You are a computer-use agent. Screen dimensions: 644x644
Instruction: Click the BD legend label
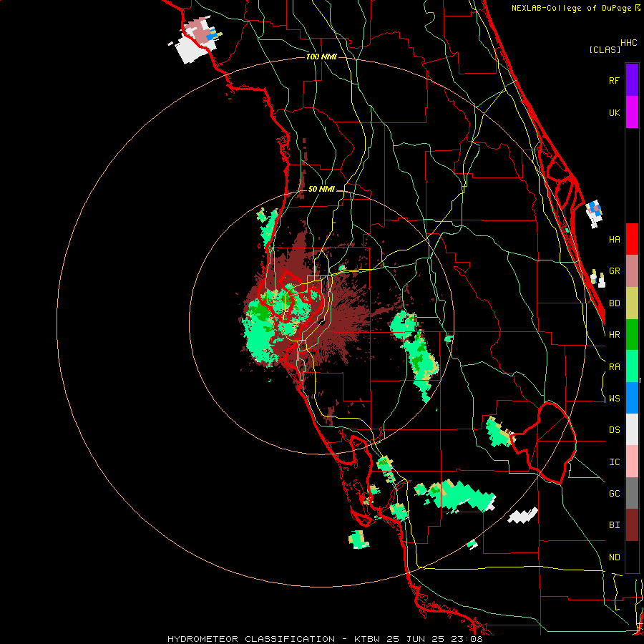(614, 303)
